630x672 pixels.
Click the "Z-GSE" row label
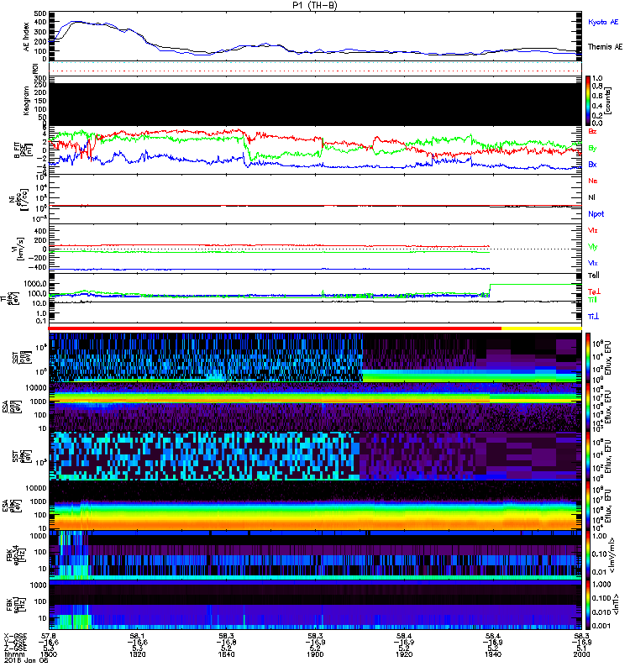coord(14,648)
